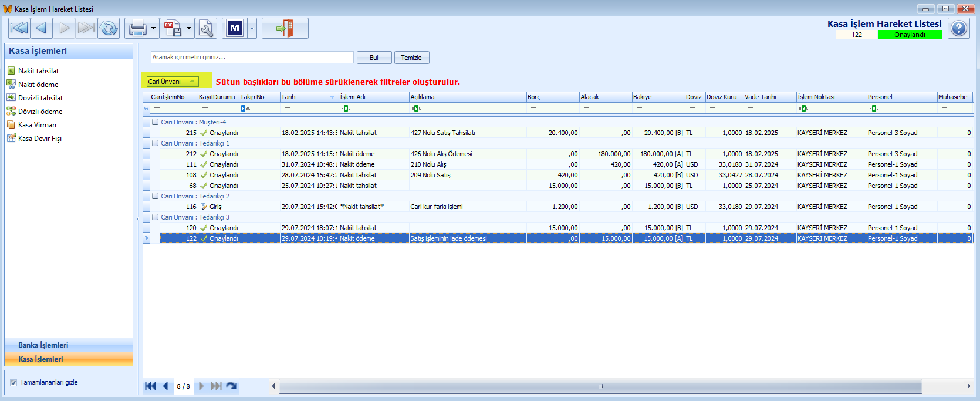Click the sidebar collapse splitter arrow
980x401 pixels.
[x=137, y=218]
